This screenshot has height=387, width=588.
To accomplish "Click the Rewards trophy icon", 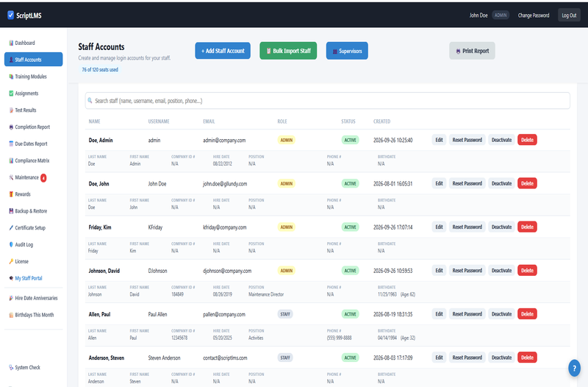I will coord(11,194).
